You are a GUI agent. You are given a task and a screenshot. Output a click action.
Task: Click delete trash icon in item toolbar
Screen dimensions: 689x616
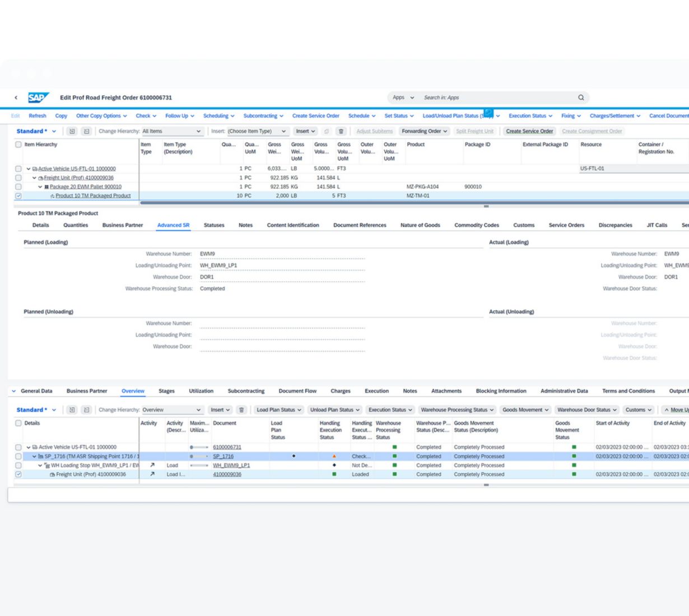[x=341, y=131]
